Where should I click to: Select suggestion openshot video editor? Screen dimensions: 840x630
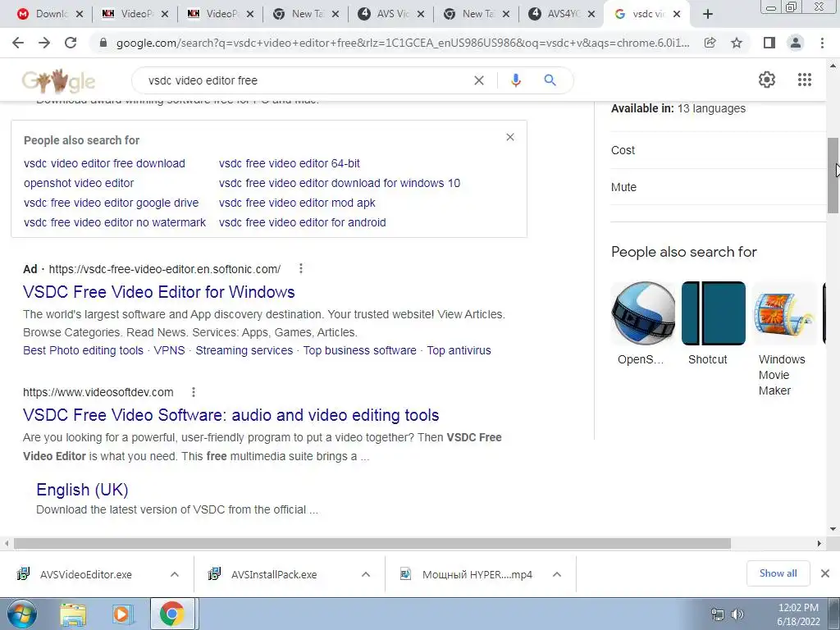point(79,183)
